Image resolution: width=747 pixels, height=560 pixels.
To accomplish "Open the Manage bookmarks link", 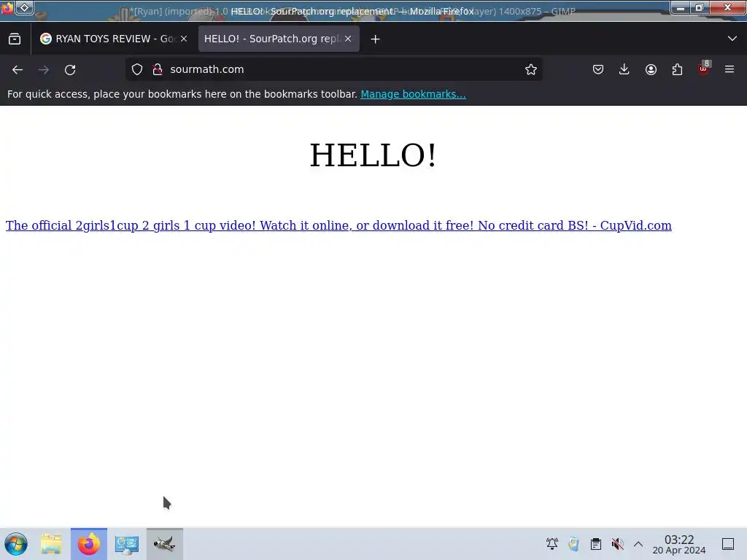I will pyautogui.click(x=413, y=94).
